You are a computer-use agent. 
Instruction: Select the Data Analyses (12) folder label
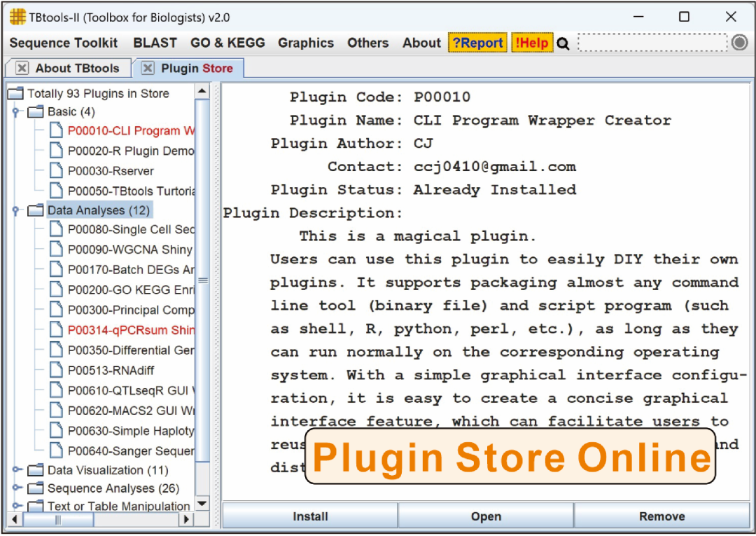coord(99,210)
